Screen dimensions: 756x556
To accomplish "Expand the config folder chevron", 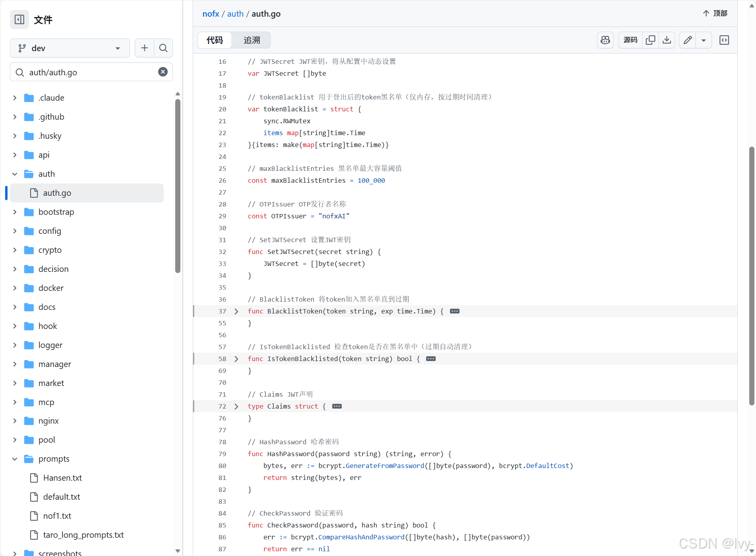I will pyautogui.click(x=15, y=231).
